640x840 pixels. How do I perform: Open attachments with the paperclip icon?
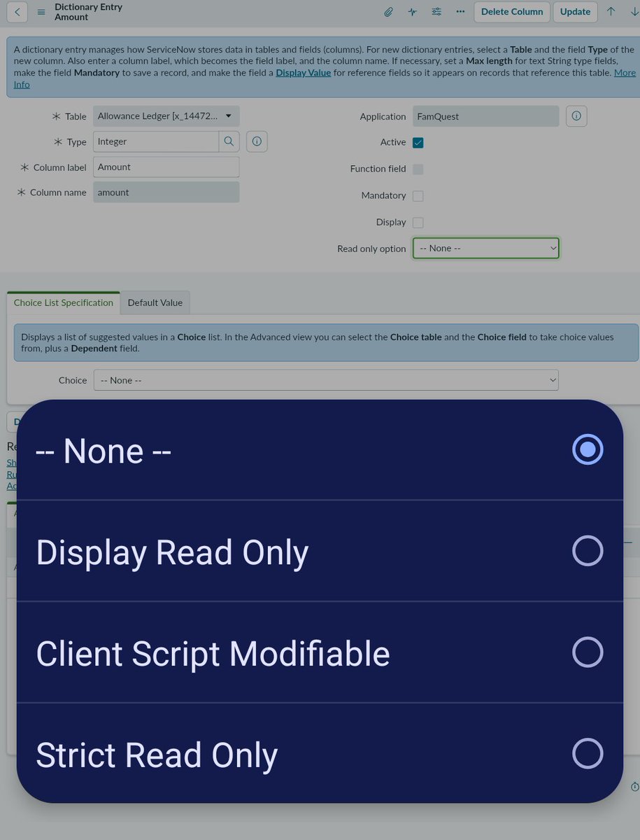pos(389,12)
